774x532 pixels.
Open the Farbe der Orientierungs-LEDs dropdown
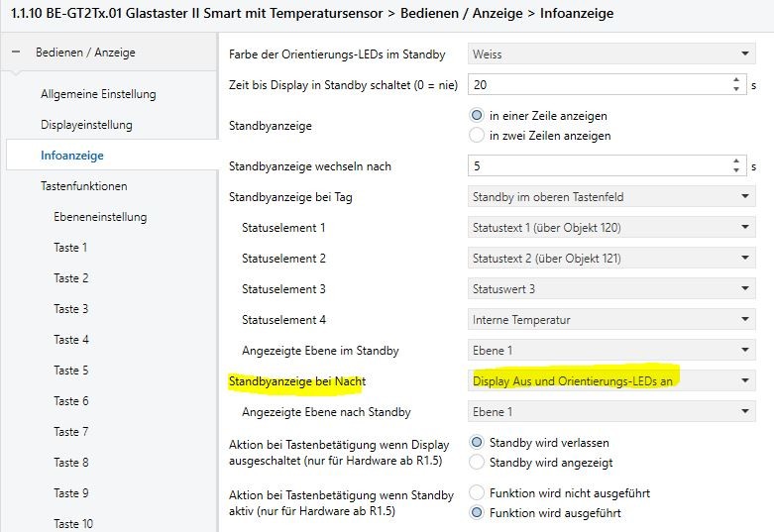[611, 53]
